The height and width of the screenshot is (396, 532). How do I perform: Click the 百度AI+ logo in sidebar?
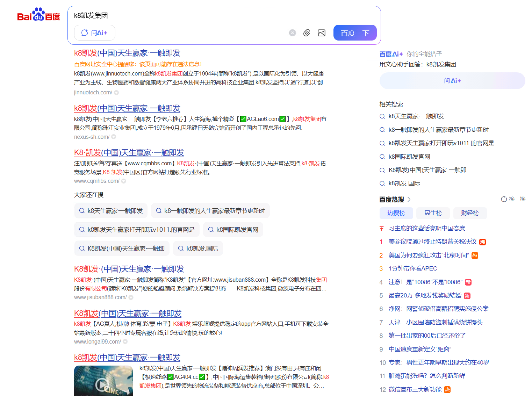click(x=391, y=54)
